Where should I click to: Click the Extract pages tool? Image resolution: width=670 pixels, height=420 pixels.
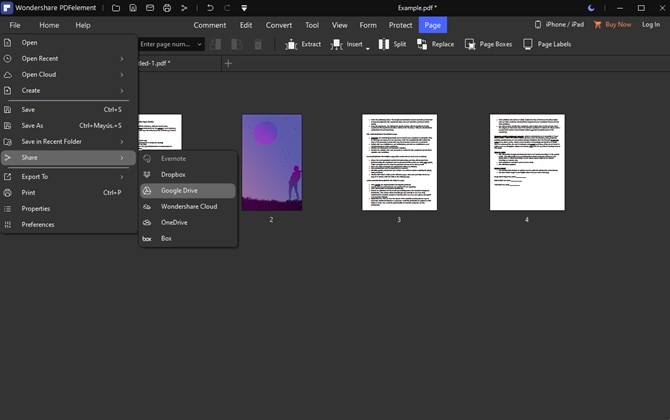(x=303, y=44)
